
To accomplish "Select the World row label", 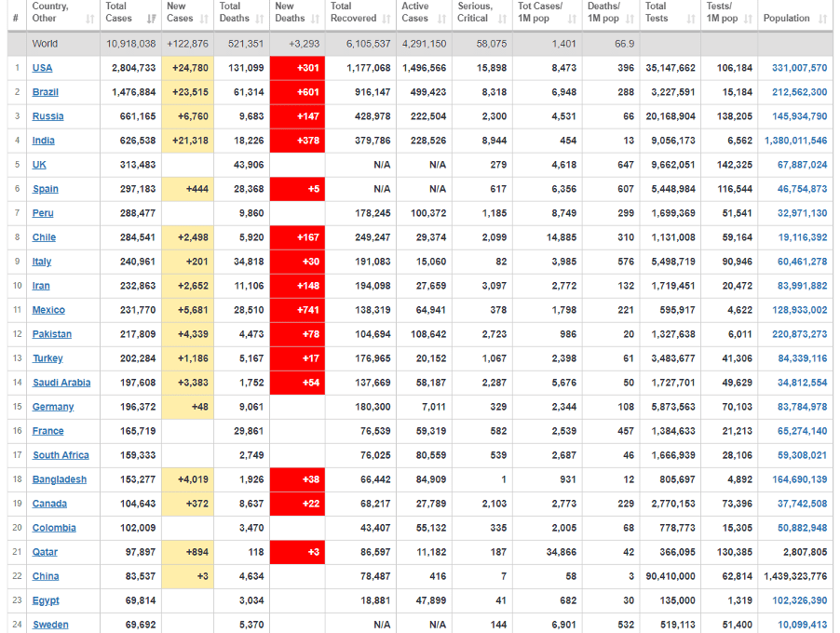I will tap(45, 44).
